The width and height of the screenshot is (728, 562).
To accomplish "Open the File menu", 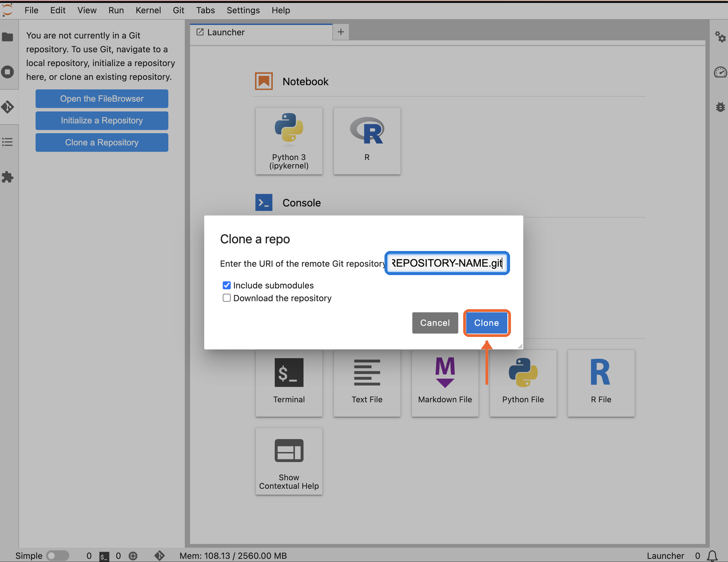I will pyautogui.click(x=31, y=10).
